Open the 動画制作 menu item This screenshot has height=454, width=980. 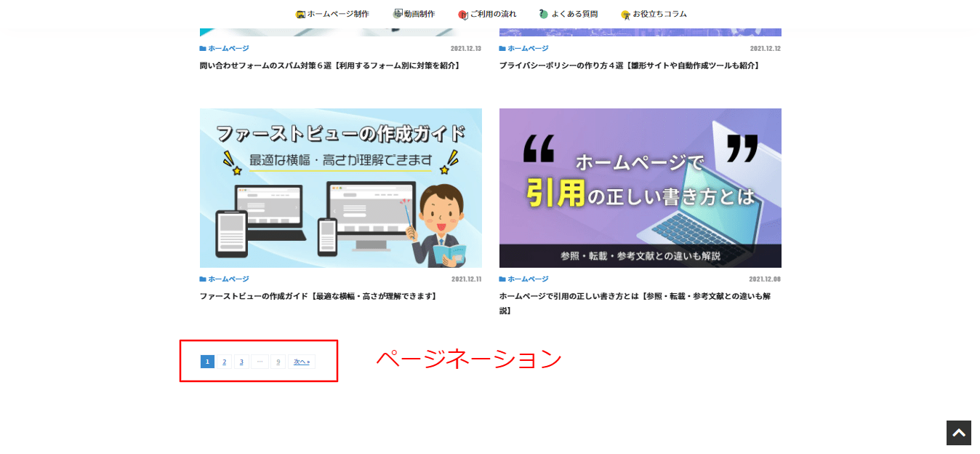419,14
